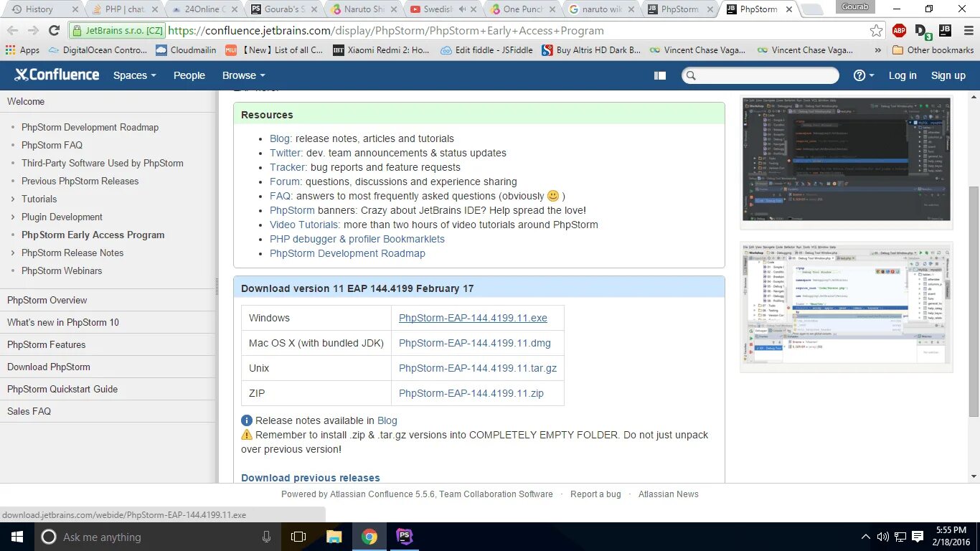Download the PhpStorm .zip file
The image size is (980, 551).
pos(471,393)
